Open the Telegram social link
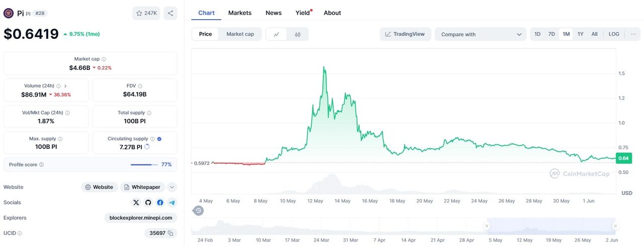Screen dimensions: 644x246 tap(172, 203)
